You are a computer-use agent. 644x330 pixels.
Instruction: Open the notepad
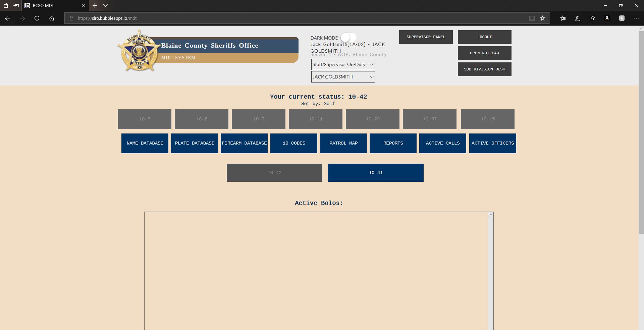coord(484,53)
